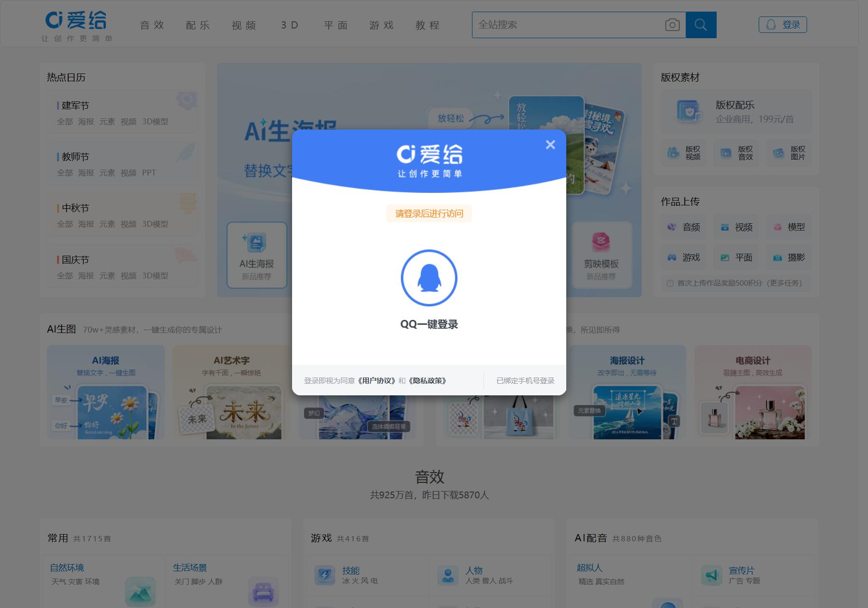Open the 教程 navigation menu

(x=428, y=25)
